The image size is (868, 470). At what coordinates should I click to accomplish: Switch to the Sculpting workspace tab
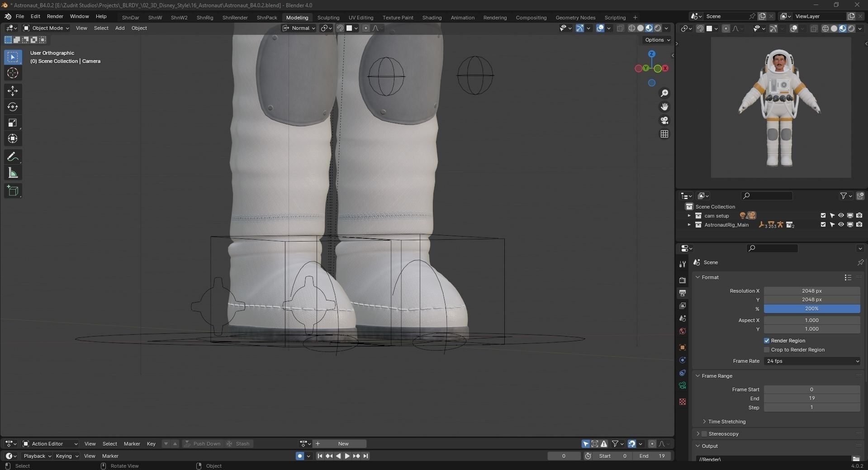pyautogui.click(x=328, y=18)
